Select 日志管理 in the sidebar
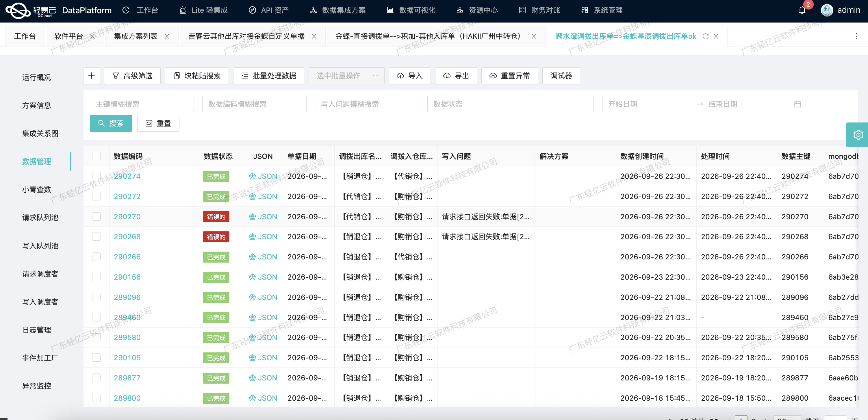The image size is (868, 420). click(36, 330)
